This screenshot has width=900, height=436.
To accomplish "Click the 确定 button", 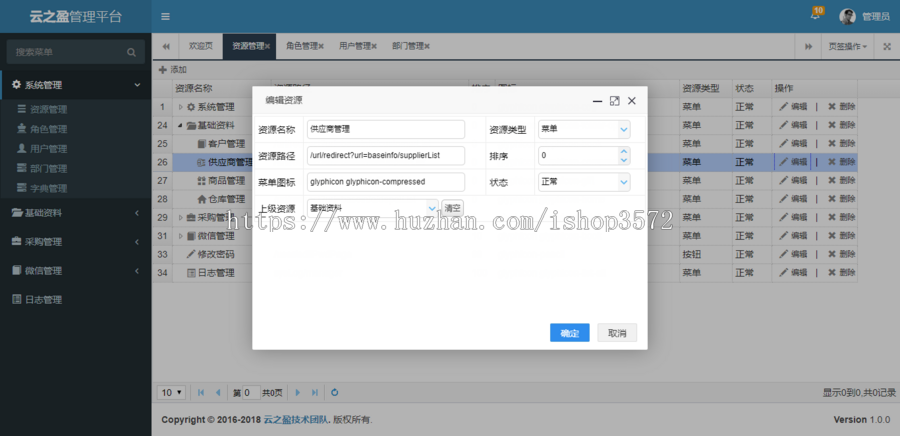I will (x=569, y=333).
